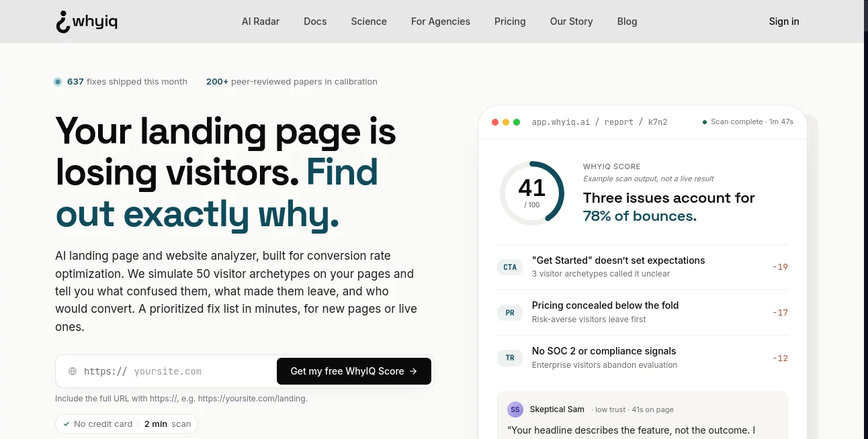Screen dimensions: 868x439
Task: Open the AI Radar page
Action: coord(261,21)
